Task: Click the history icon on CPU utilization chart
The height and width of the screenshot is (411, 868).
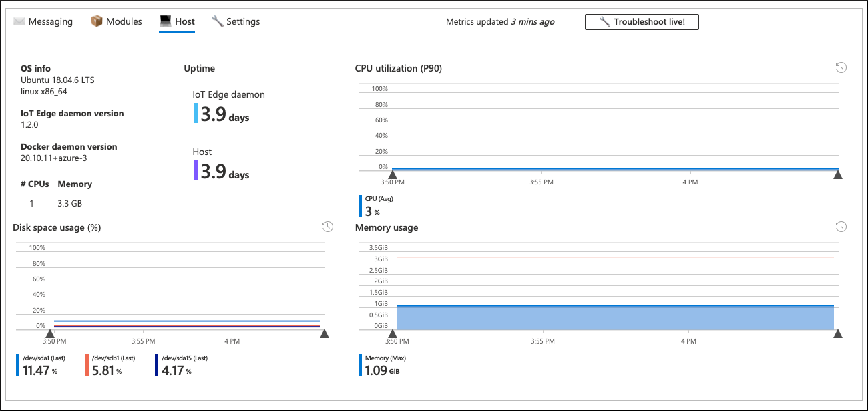Action: click(841, 67)
